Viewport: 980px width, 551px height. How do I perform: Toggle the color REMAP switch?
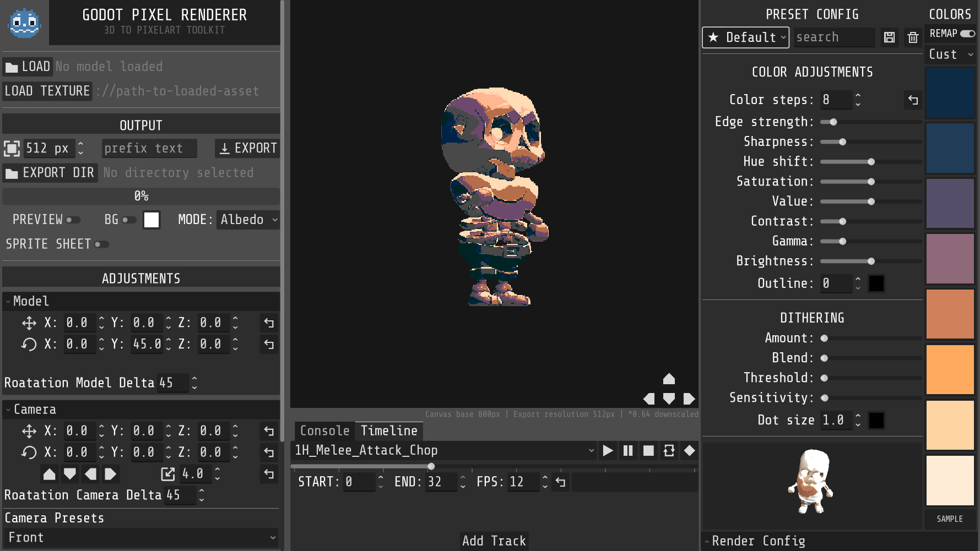click(967, 34)
